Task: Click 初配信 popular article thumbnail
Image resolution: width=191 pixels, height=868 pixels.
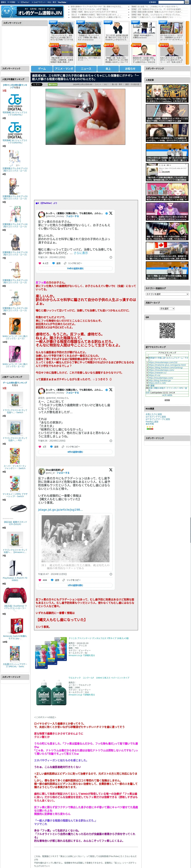Action: coord(167,93)
